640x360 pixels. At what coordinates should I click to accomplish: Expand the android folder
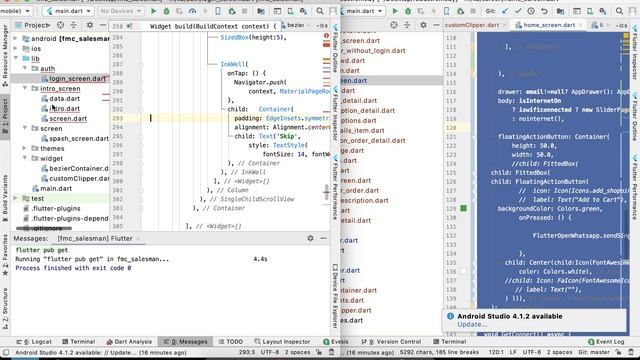tap(16, 38)
